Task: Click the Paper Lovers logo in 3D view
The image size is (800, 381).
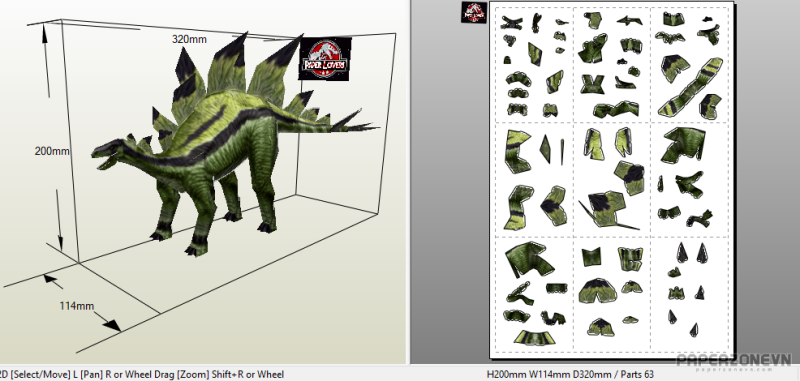Action: click(x=325, y=58)
